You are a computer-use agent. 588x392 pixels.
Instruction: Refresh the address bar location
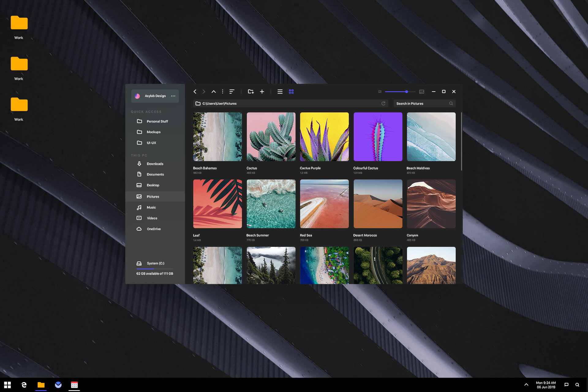pyautogui.click(x=383, y=104)
